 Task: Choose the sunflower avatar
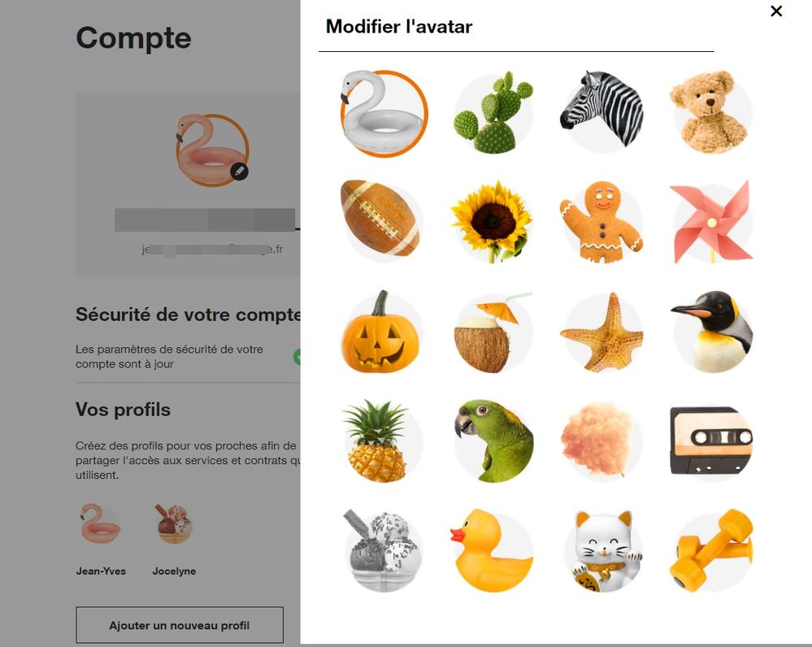492,221
